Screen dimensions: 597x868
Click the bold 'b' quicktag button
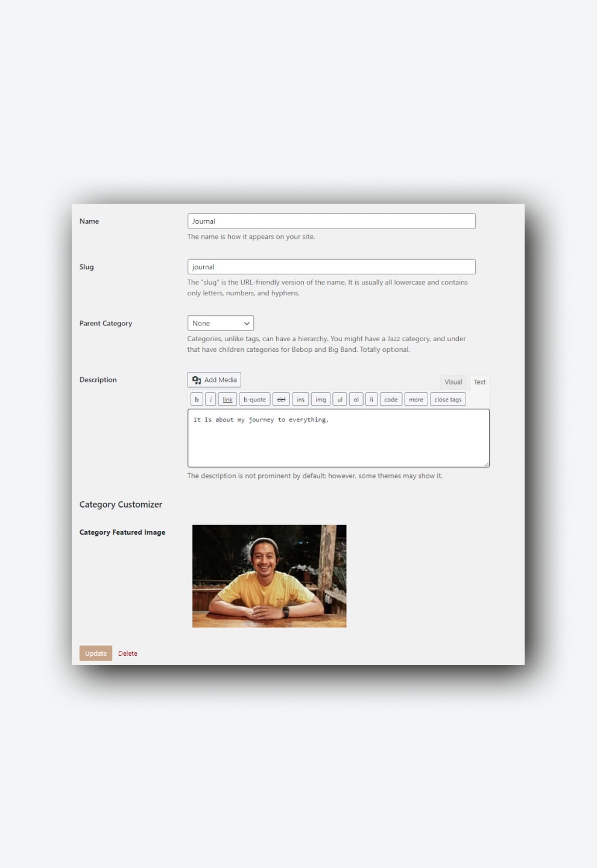click(x=197, y=400)
